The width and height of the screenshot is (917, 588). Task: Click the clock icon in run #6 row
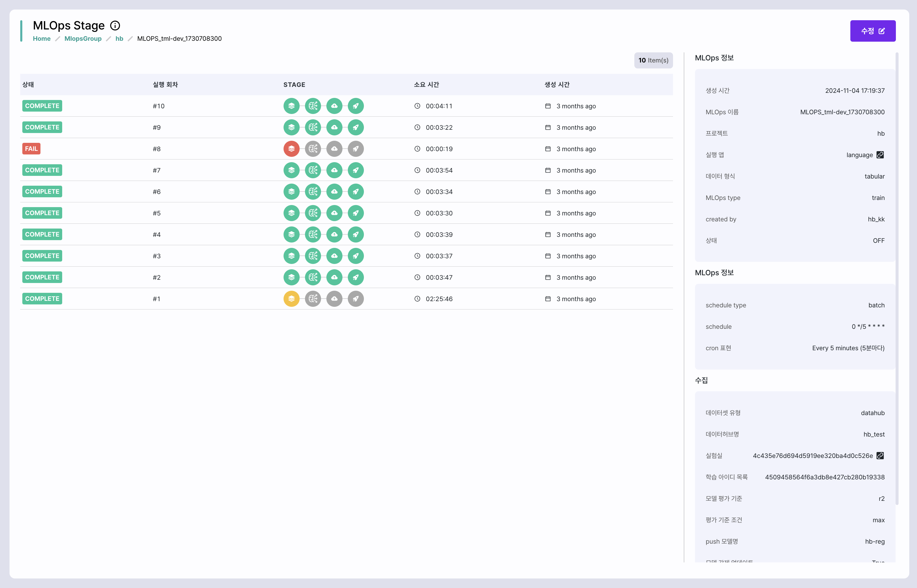(417, 192)
